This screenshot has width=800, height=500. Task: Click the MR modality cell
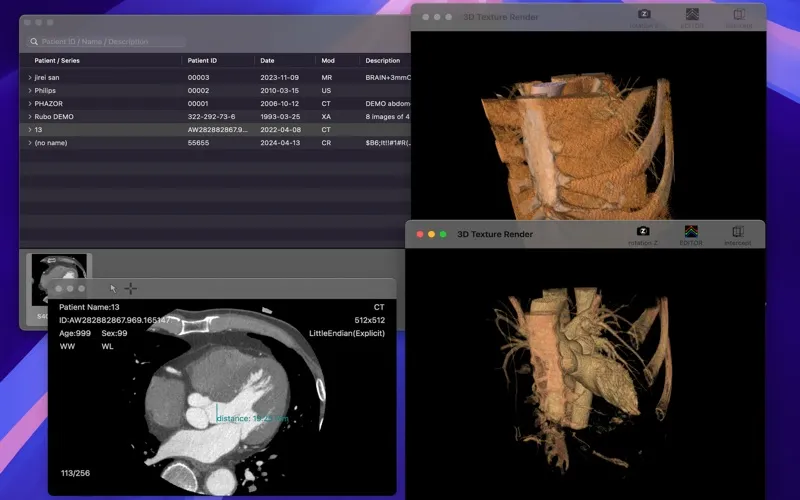point(327,78)
